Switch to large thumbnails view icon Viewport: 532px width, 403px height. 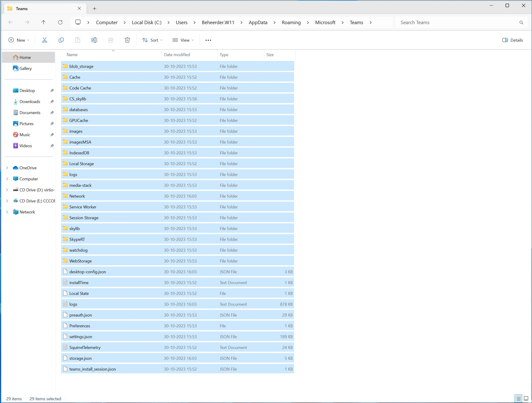click(x=526, y=399)
